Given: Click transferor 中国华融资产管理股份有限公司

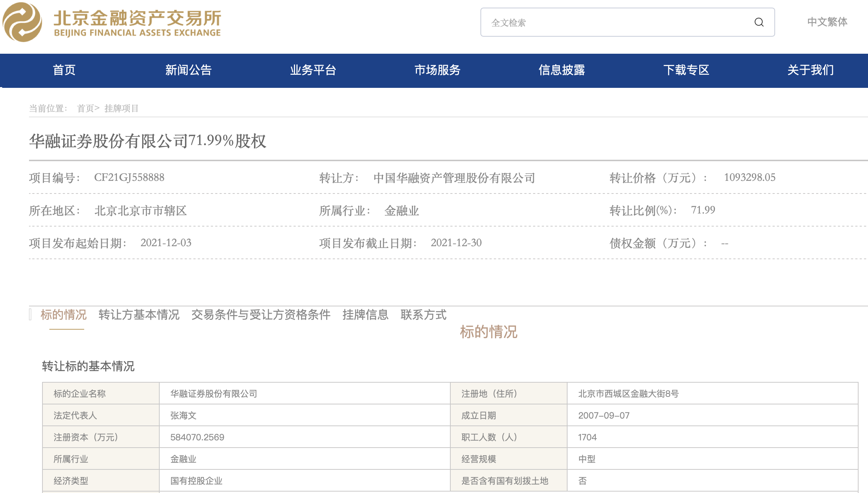Looking at the screenshot, I should (x=454, y=178).
